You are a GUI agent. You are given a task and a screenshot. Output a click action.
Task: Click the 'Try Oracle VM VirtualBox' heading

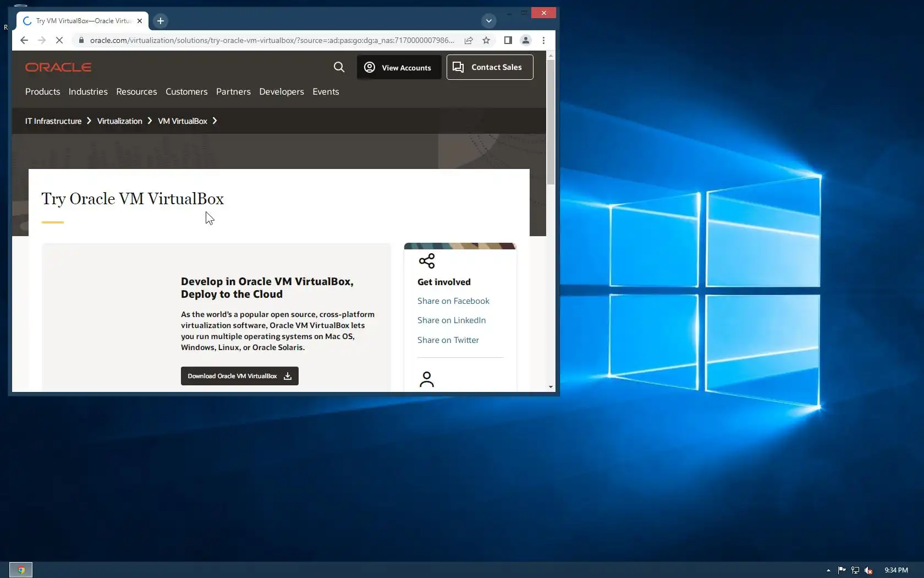(x=133, y=199)
